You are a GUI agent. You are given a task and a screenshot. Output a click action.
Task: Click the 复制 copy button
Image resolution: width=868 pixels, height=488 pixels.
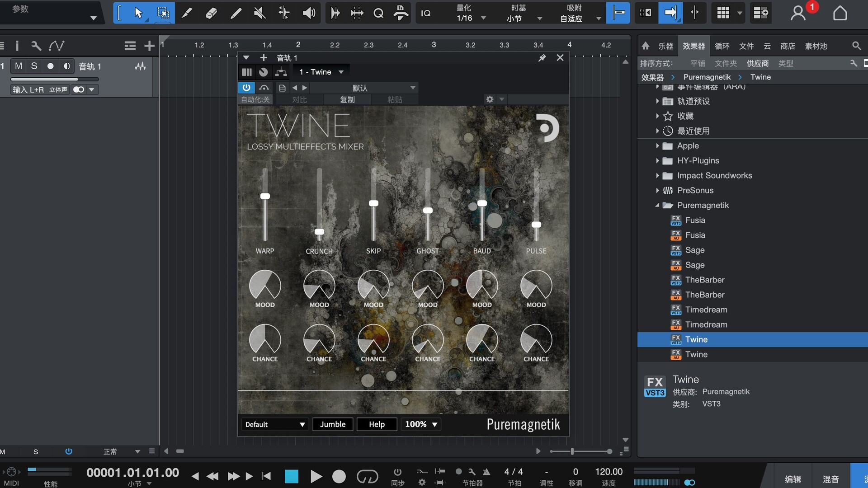pyautogui.click(x=347, y=99)
